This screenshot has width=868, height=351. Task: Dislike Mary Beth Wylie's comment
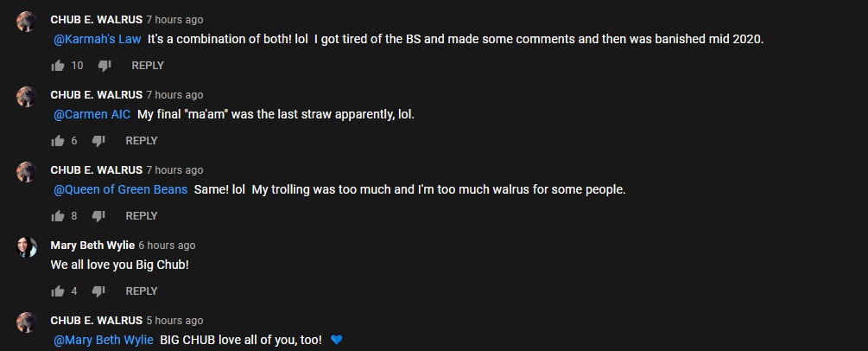[98, 291]
